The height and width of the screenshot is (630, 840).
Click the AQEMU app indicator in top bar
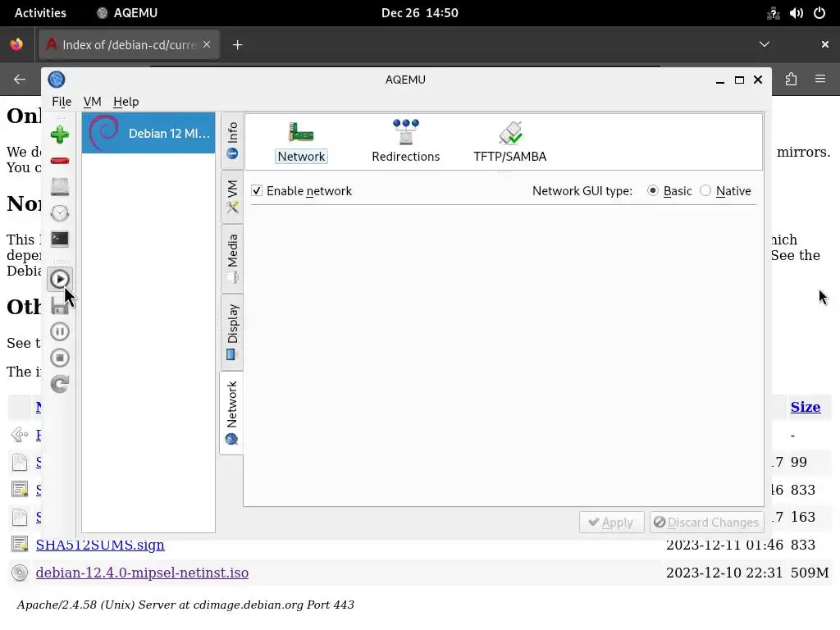point(127,13)
